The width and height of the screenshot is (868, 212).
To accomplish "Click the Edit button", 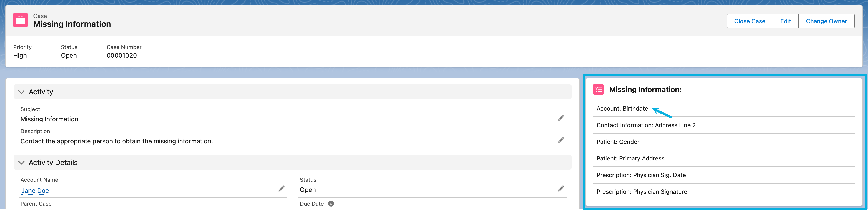I will (x=786, y=21).
